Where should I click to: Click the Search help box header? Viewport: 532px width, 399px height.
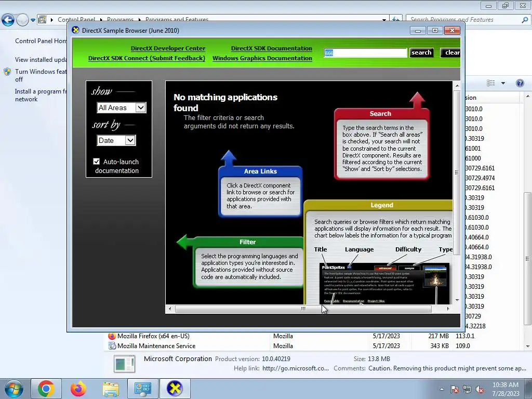[x=380, y=114]
